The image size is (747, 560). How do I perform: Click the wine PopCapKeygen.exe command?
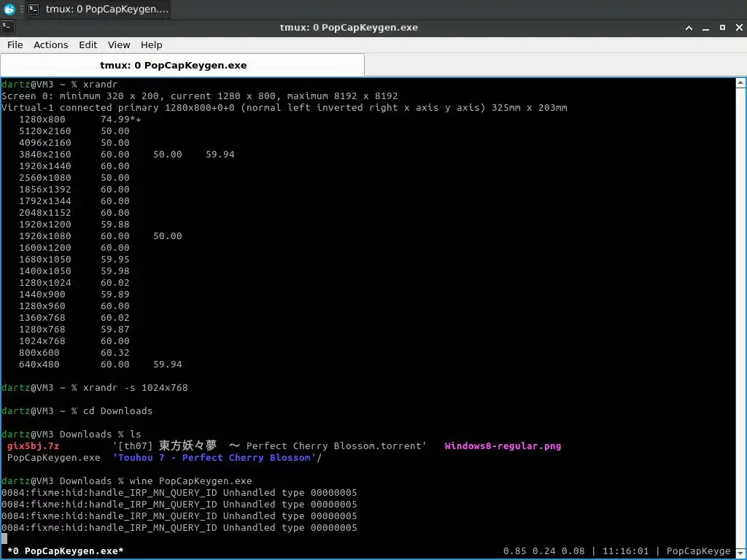click(x=190, y=481)
